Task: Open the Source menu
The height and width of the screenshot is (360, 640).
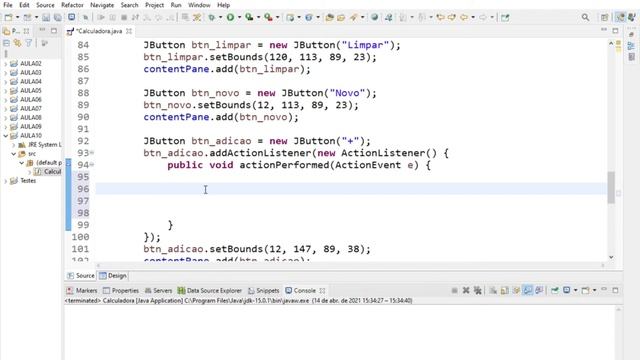Action: click(x=45, y=5)
